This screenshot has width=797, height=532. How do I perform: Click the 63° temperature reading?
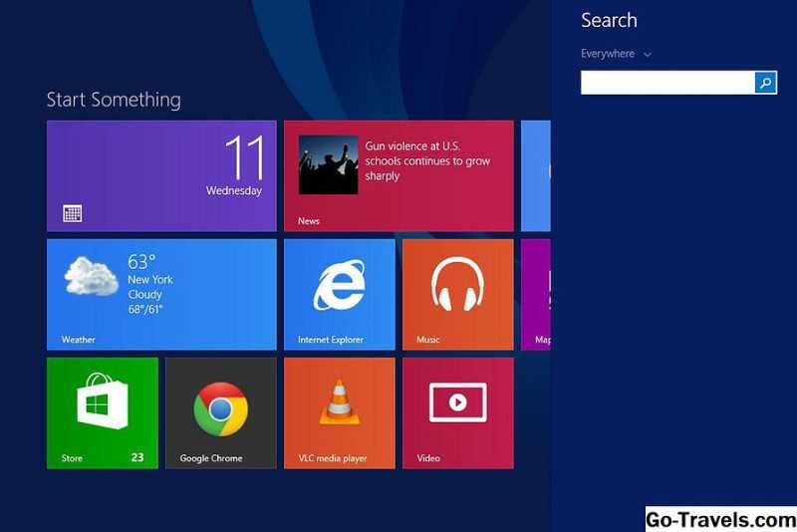click(141, 262)
